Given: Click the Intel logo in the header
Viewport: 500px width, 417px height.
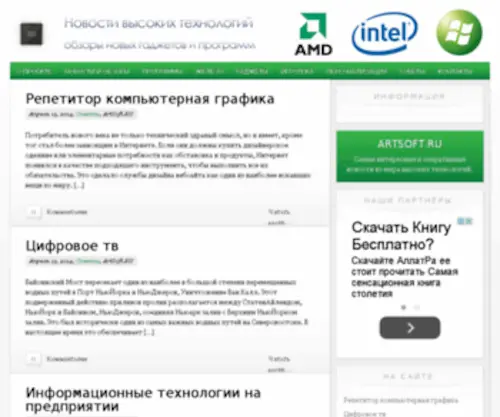Looking at the screenshot, I should (x=385, y=33).
